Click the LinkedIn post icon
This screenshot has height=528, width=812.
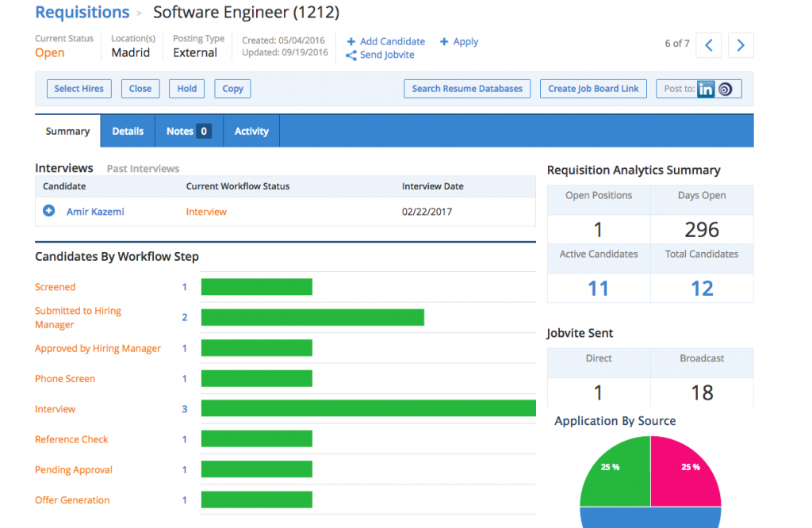tap(705, 89)
